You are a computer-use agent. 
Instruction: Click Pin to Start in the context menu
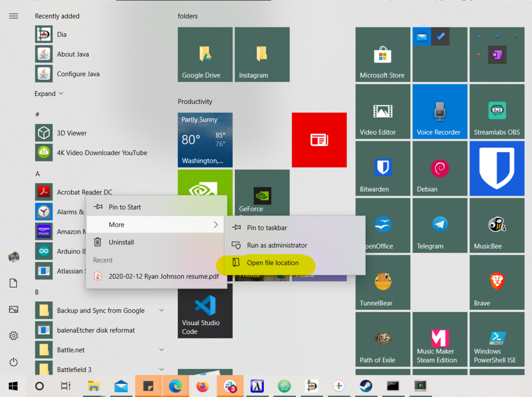(x=125, y=207)
